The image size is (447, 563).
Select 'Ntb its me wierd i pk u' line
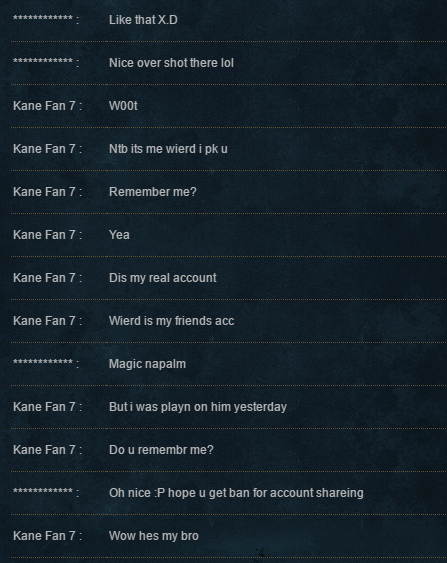(x=168, y=149)
